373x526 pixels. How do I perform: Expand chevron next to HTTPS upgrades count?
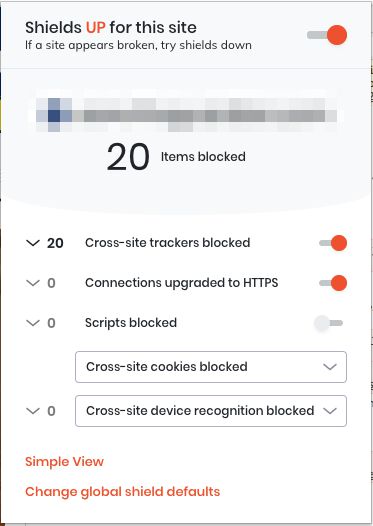[x=33, y=283]
